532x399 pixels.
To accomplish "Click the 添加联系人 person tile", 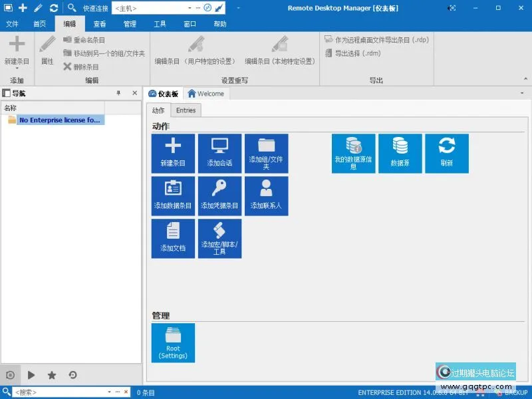I will pos(266,196).
